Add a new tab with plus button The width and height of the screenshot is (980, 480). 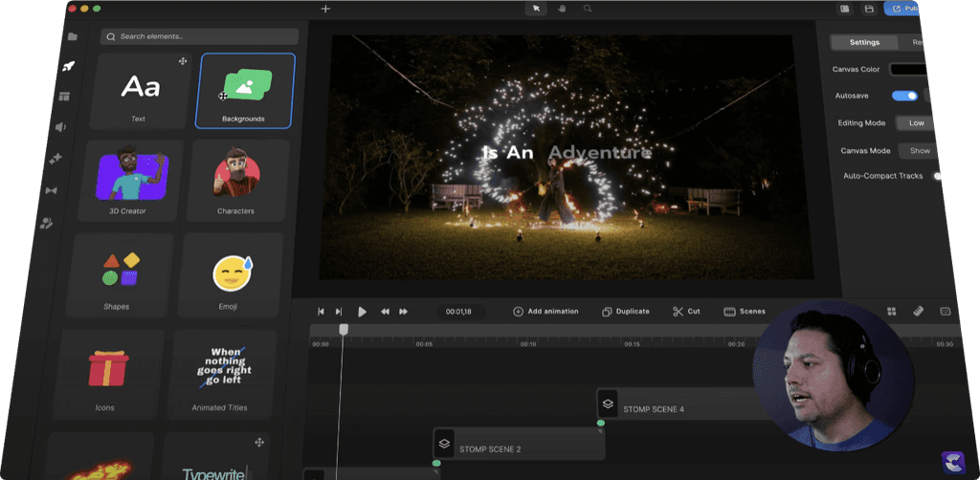[325, 9]
